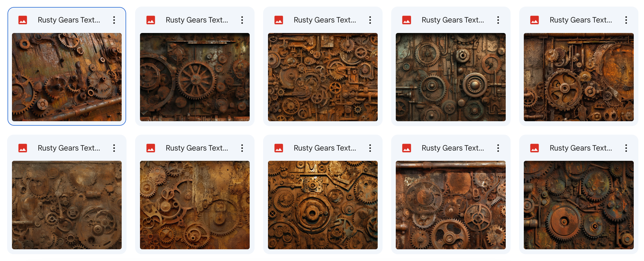Open the dusty beige gears thumbnail at bottom left

(67, 205)
